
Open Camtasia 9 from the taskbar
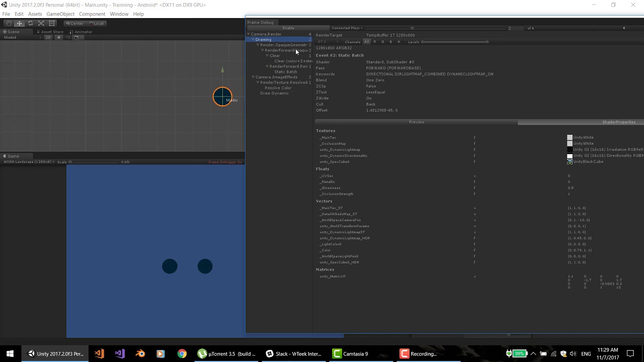351,353
